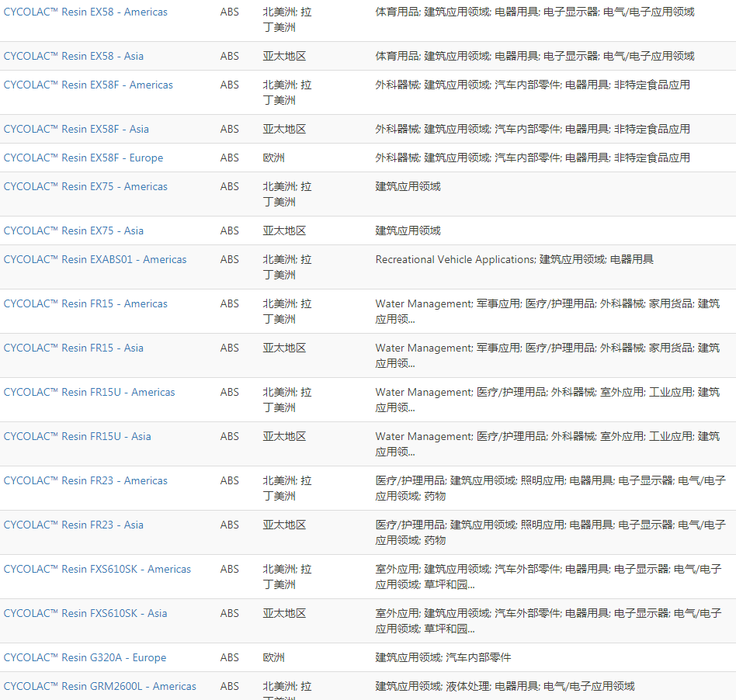
Task: Open CYCOLAC Resin EX58F - Europe link
Action: point(84,158)
